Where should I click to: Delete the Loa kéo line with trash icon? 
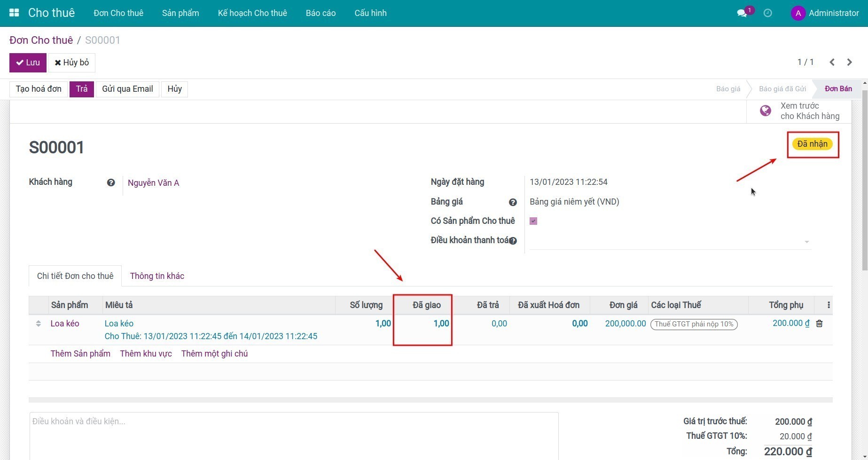pyautogui.click(x=819, y=324)
